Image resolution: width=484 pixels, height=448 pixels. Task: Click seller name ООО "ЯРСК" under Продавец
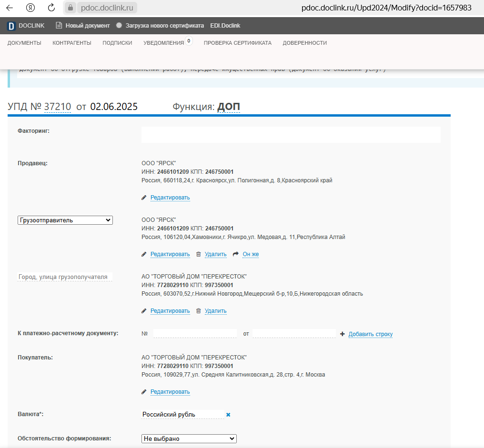click(159, 163)
